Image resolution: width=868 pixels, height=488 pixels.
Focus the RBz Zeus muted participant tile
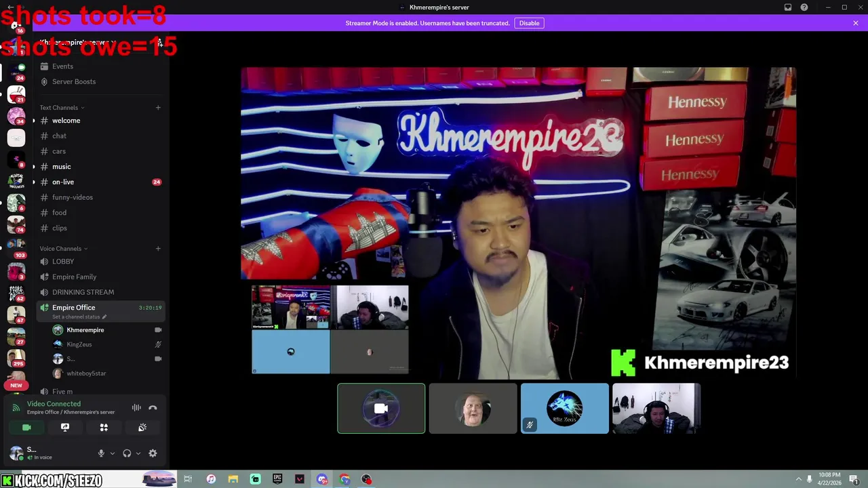565,408
